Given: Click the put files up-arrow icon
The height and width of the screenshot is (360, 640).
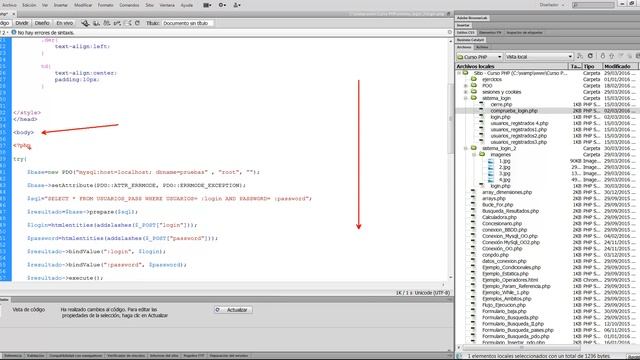Looking at the screenshot, I should pyautogui.click(x=611, y=56).
